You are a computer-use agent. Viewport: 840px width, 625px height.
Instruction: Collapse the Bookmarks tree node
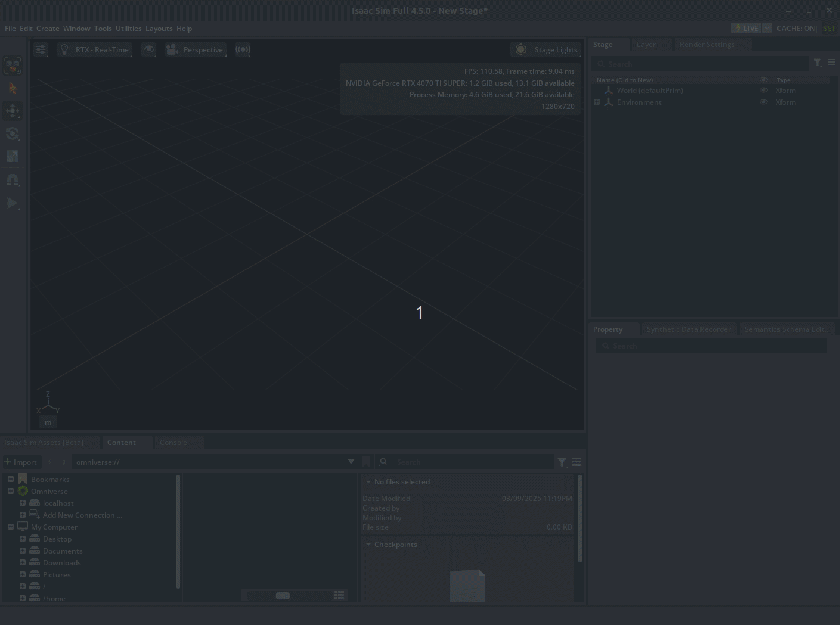coord(11,479)
